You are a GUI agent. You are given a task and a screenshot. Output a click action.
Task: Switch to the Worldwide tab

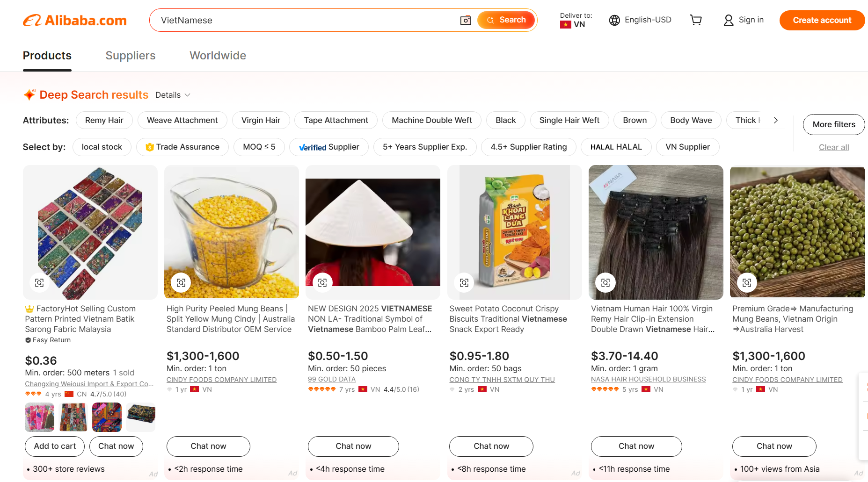coord(218,56)
